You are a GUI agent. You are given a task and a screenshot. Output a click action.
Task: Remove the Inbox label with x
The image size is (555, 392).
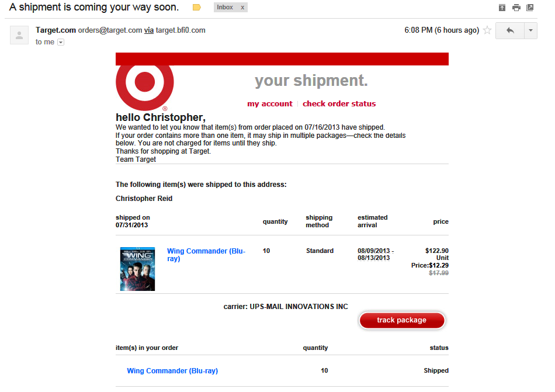(243, 8)
